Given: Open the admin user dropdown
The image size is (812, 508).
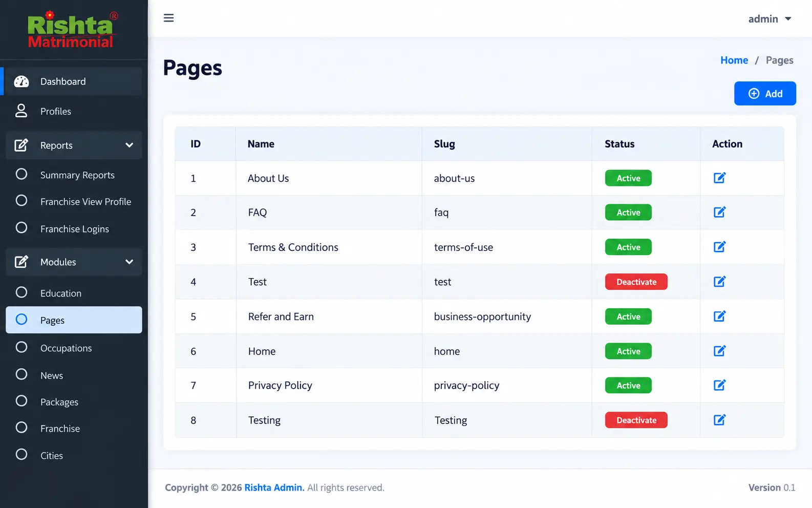Looking at the screenshot, I should tap(770, 19).
